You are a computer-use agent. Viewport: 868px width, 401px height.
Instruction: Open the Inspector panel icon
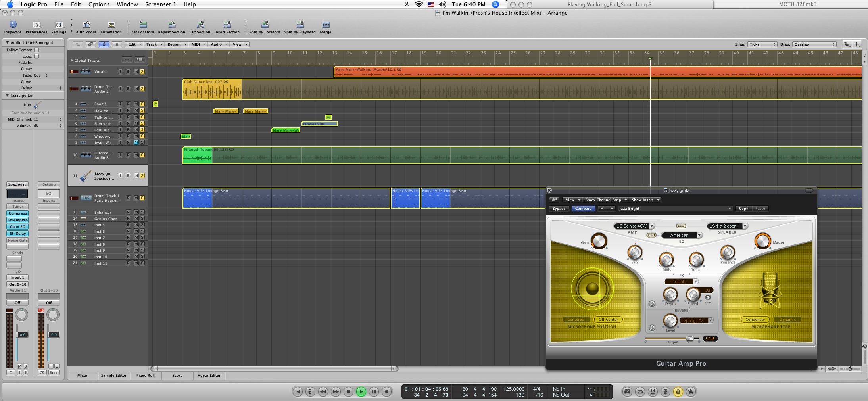point(13,25)
